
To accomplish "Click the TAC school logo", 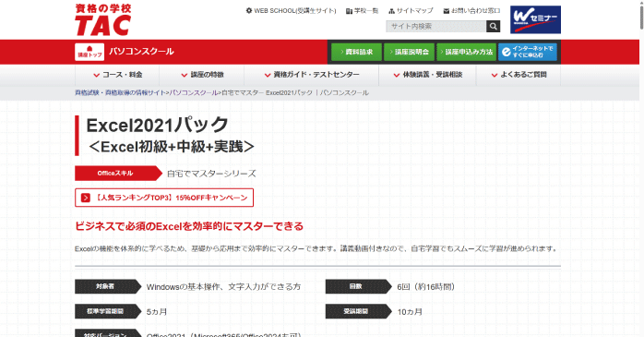I will tap(103, 19).
